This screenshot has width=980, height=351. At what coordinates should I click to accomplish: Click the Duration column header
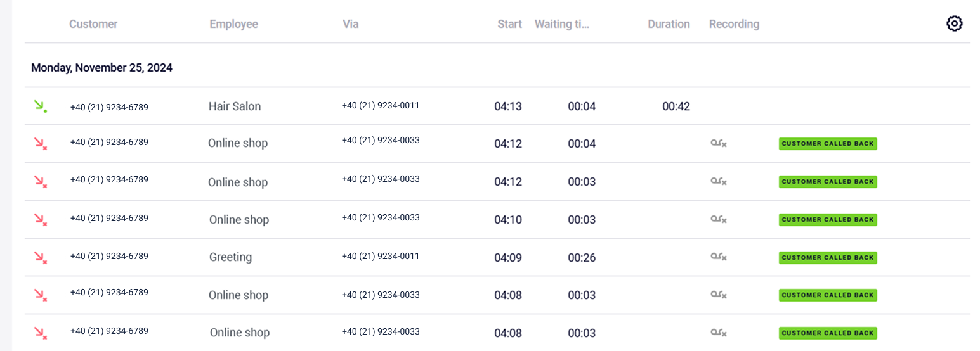669,24
